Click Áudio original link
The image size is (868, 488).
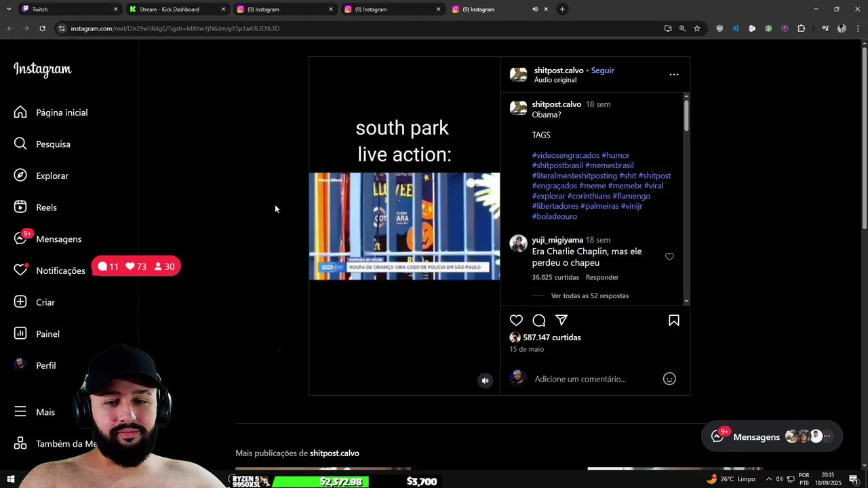(x=555, y=80)
